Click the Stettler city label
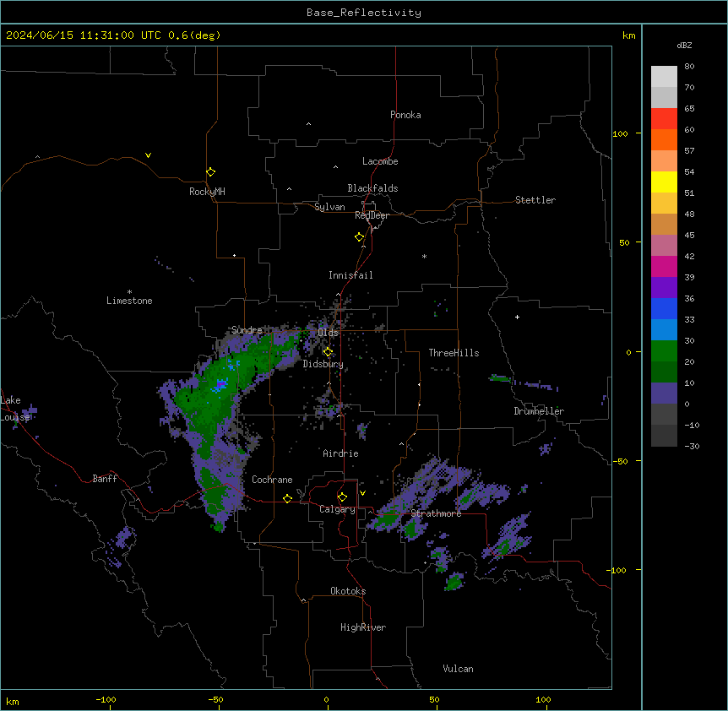Image resolution: width=728 pixels, height=711 pixels. pyautogui.click(x=535, y=200)
